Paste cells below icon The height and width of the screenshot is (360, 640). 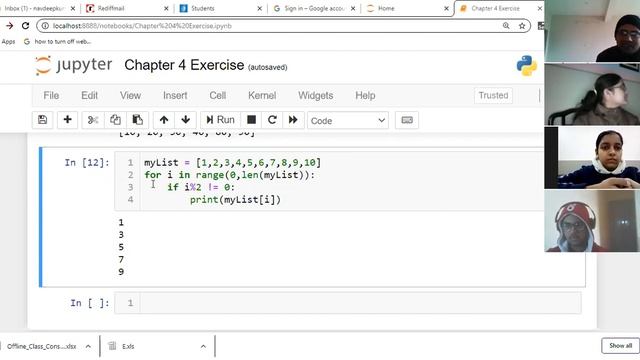(x=138, y=120)
